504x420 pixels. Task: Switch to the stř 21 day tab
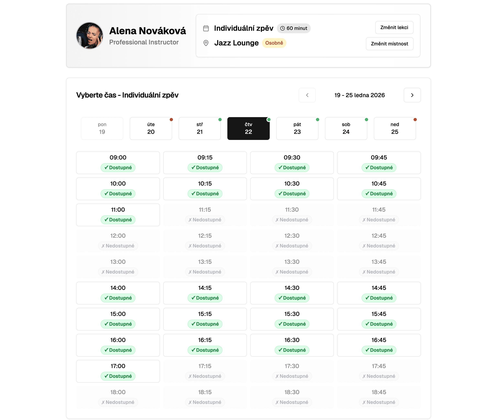tap(199, 128)
